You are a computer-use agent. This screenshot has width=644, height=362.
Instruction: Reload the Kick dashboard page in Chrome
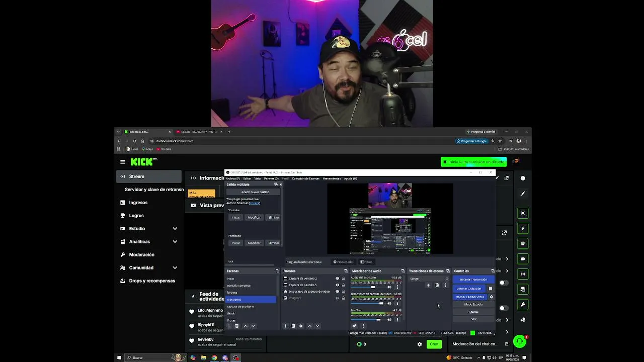[x=134, y=141]
